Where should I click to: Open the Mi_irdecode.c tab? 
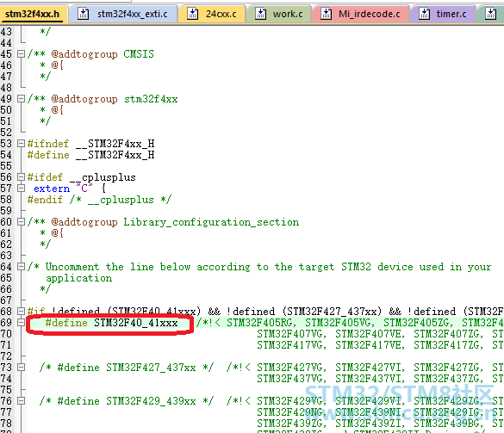(360, 14)
